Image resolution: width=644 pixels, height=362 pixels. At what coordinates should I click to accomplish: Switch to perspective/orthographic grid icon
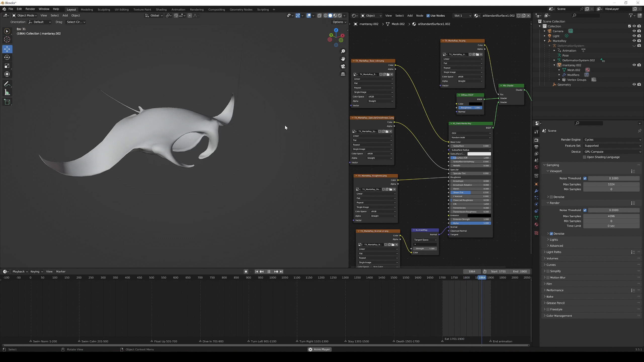(x=343, y=74)
